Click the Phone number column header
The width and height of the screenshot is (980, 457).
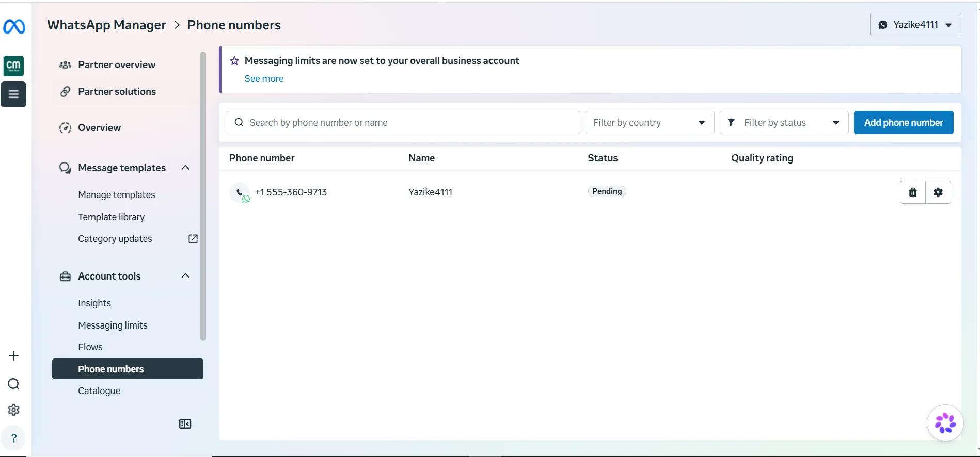pos(262,158)
